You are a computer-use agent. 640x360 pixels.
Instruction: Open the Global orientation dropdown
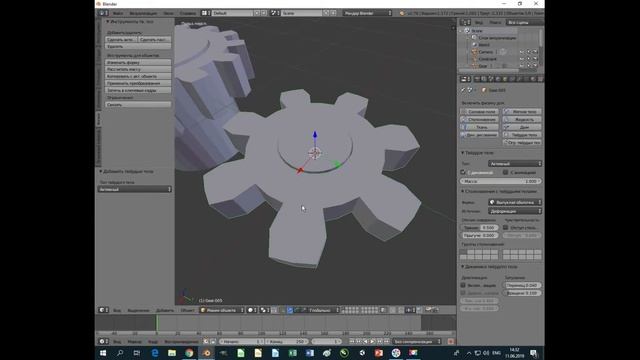point(324,310)
